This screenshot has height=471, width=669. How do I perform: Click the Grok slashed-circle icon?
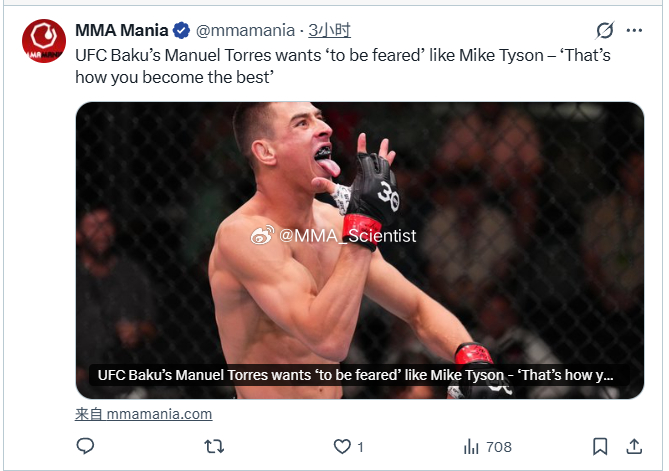click(x=605, y=30)
